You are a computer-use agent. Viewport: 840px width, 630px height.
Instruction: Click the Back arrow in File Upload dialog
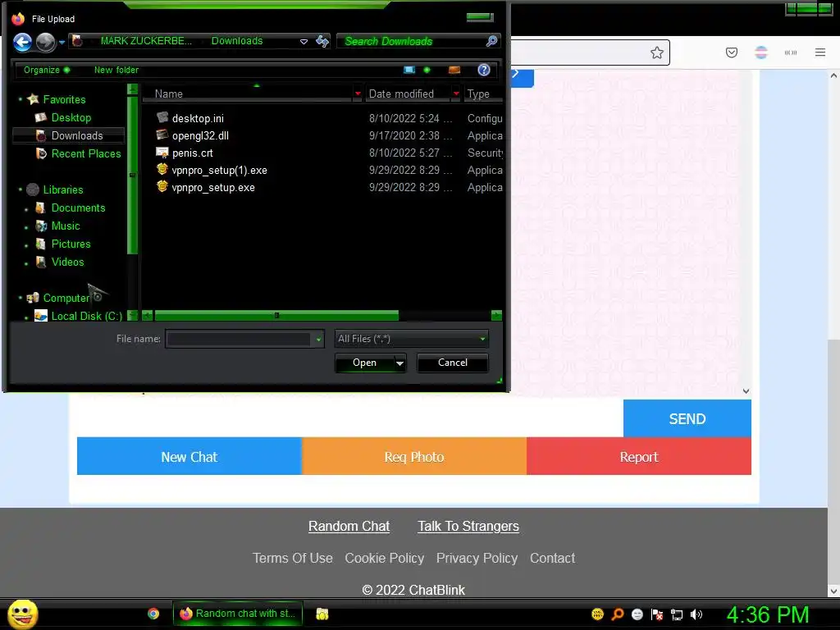pyautogui.click(x=22, y=42)
